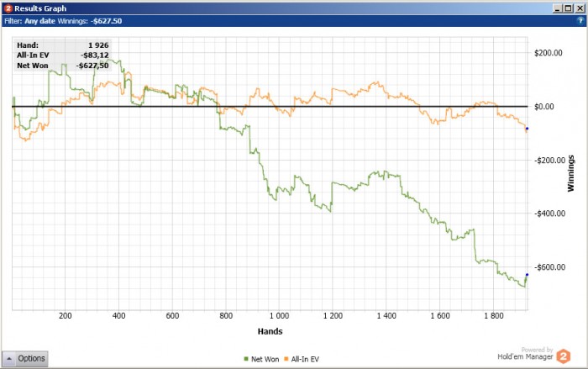This screenshot has height=369, width=588.
Task: Select the Net Won legend label
Action: 265,359
